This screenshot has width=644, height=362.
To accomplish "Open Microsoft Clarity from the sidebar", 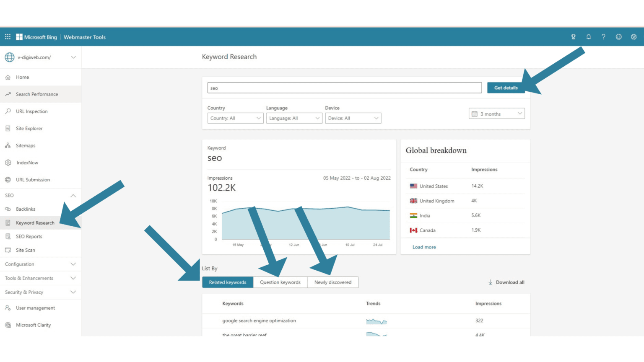I will (x=33, y=325).
